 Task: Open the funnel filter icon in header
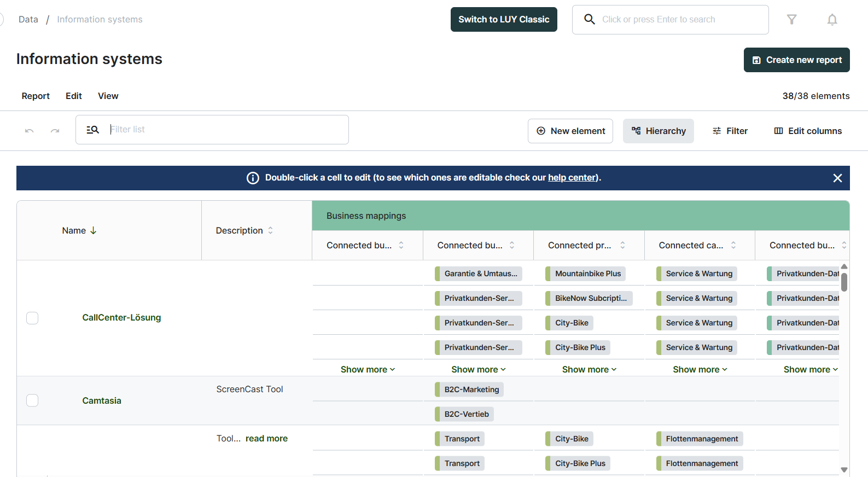(791, 20)
